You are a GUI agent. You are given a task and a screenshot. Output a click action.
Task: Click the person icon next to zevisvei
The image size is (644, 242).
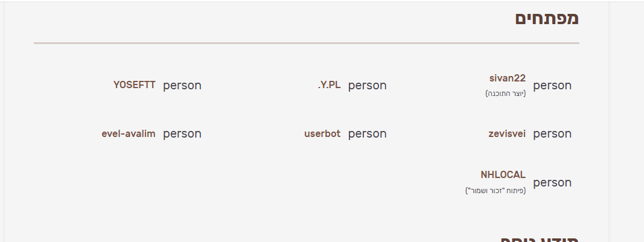[552, 133]
